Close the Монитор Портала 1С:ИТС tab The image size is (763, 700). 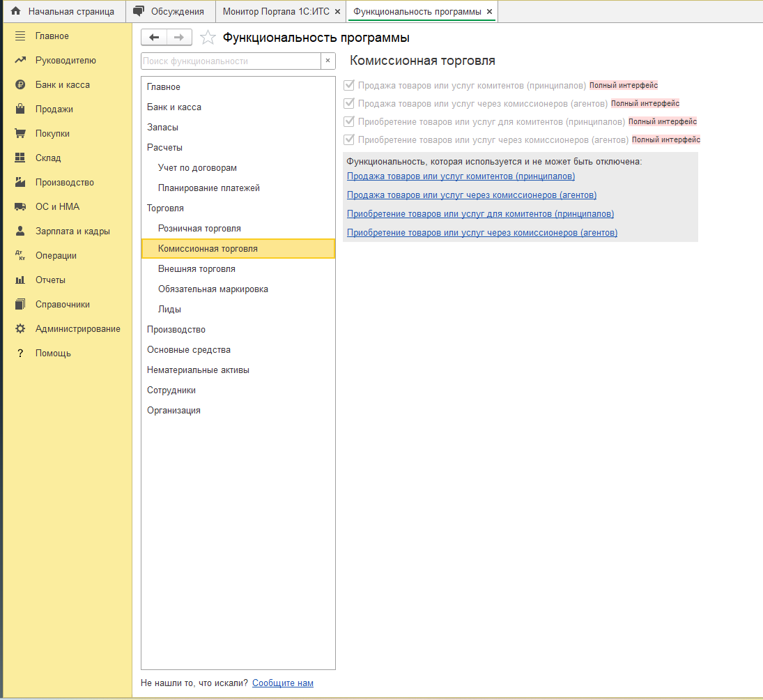(x=337, y=12)
